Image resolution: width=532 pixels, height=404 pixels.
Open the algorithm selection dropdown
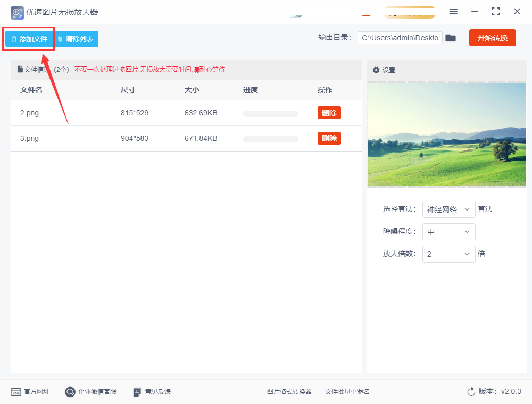448,209
